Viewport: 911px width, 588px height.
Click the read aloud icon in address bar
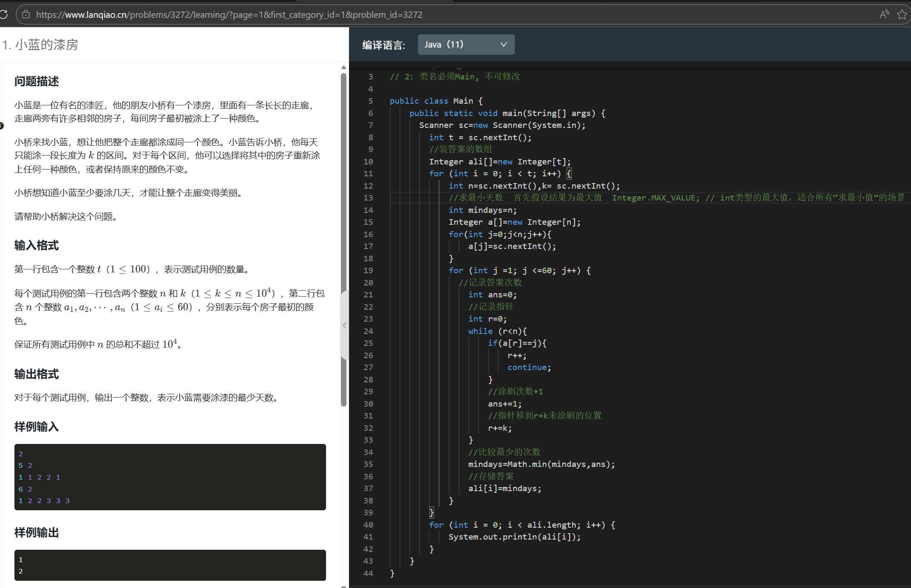(x=884, y=14)
